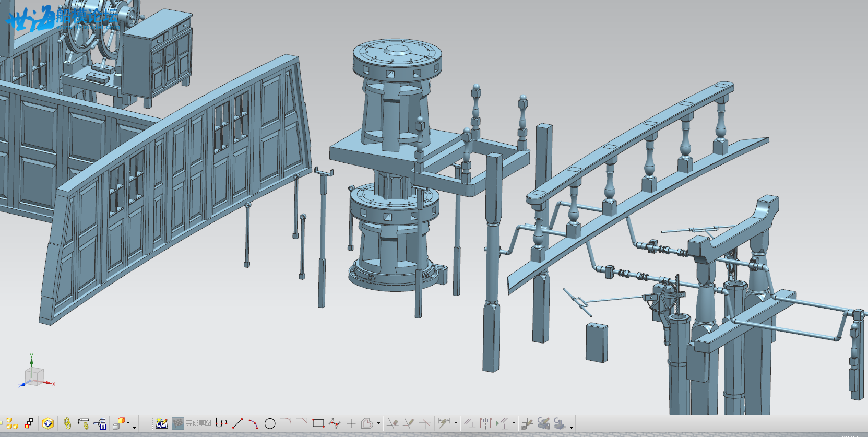Viewport: 868px width, 437px height.
Task: Click the assembly components cubes icon
Action: pyautogui.click(x=13, y=423)
